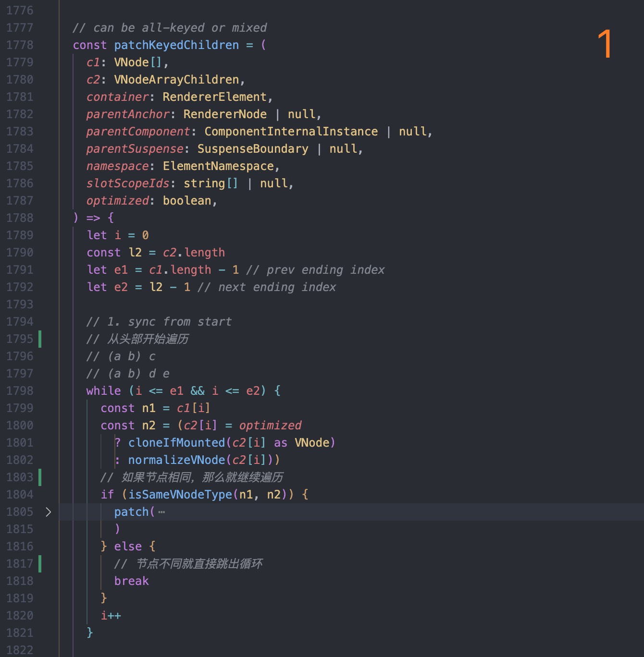Click the orange number 1 label
The image size is (644, 657).
605,44
